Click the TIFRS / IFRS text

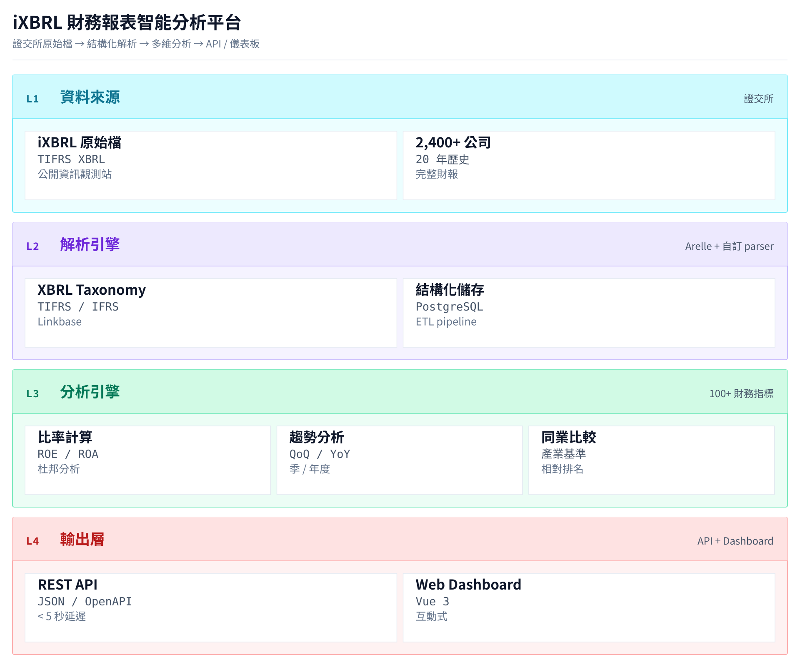[x=78, y=307]
